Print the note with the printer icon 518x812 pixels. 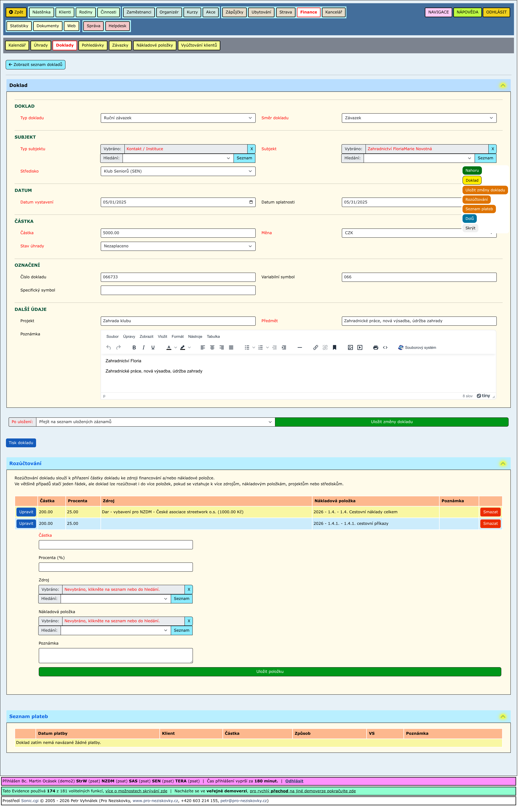(376, 348)
